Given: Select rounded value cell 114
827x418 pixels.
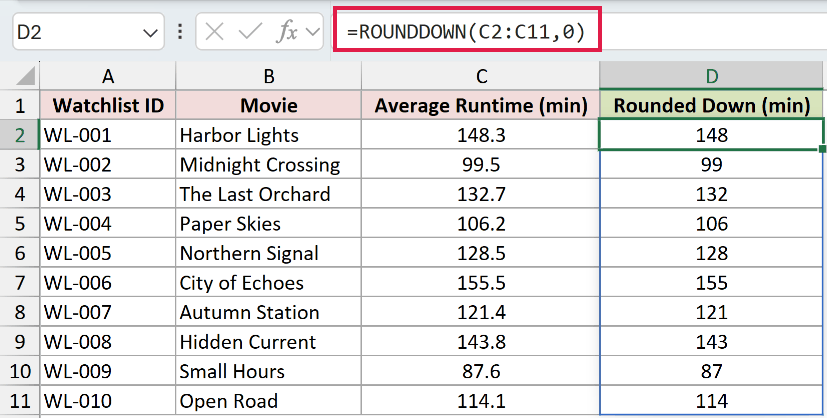Looking at the screenshot, I should tap(711, 401).
